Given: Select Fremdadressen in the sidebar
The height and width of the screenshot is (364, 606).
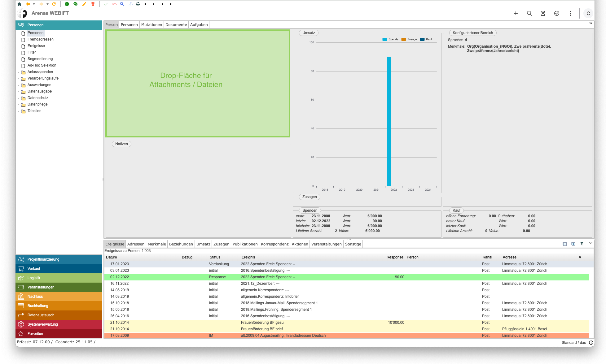Looking at the screenshot, I should coord(40,39).
